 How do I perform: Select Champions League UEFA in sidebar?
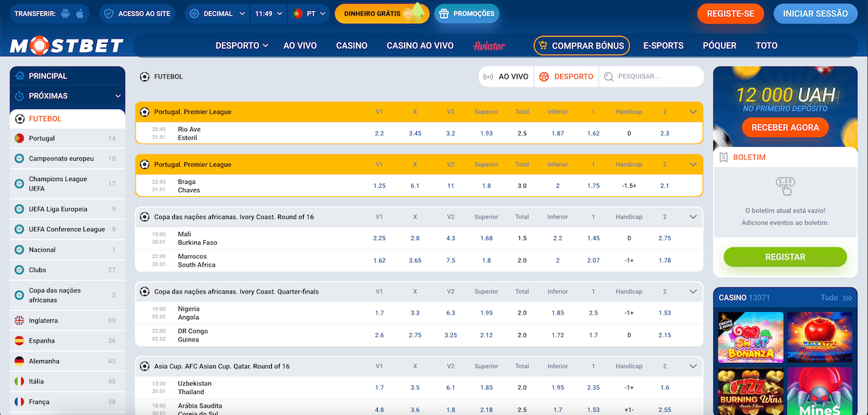(67, 184)
